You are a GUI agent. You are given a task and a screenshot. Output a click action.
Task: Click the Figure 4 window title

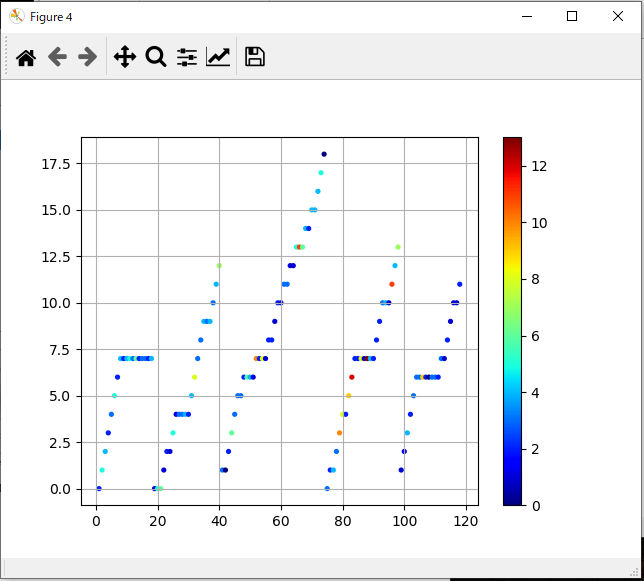(51, 17)
